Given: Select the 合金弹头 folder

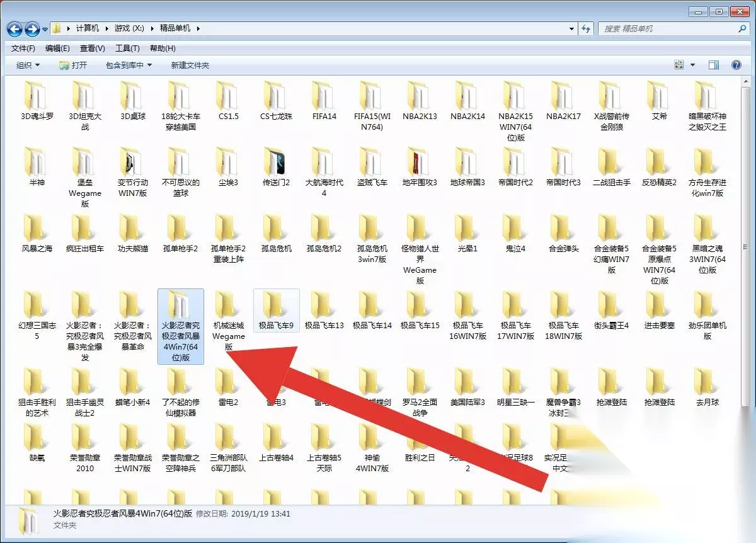Looking at the screenshot, I should tap(564, 233).
